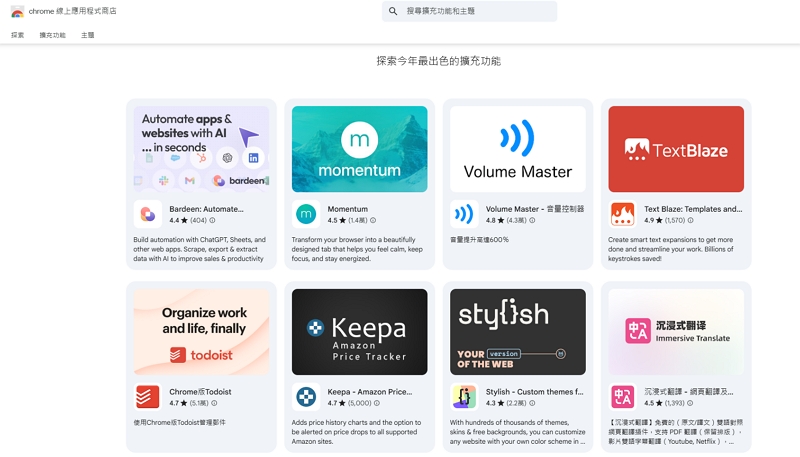Click the chrome 線上應用程式商店 title
This screenshot has width=800, height=457.
pos(72,11)
